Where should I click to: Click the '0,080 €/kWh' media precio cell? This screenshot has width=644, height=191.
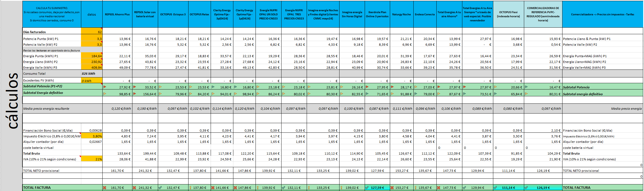click(x=509, y=109)
